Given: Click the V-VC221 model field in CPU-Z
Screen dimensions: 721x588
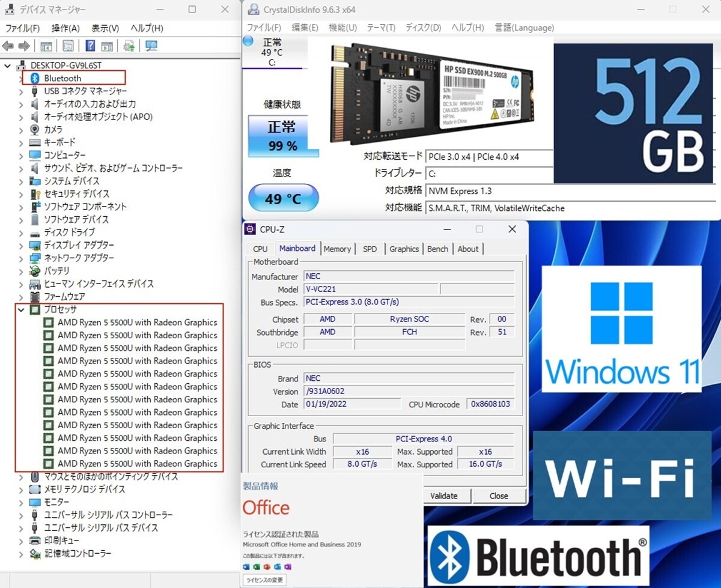Looking at the screenshot, I should (x=370, y=289).
